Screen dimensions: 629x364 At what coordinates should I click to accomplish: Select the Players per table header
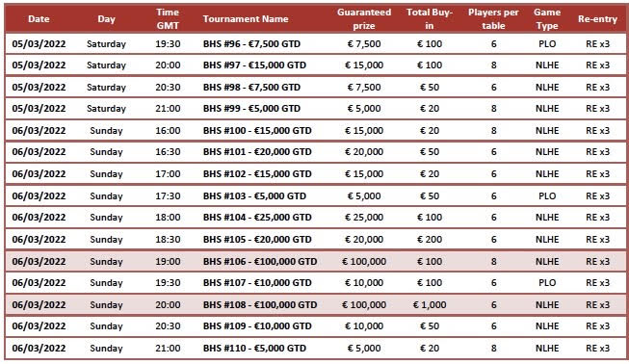point(493,19)
